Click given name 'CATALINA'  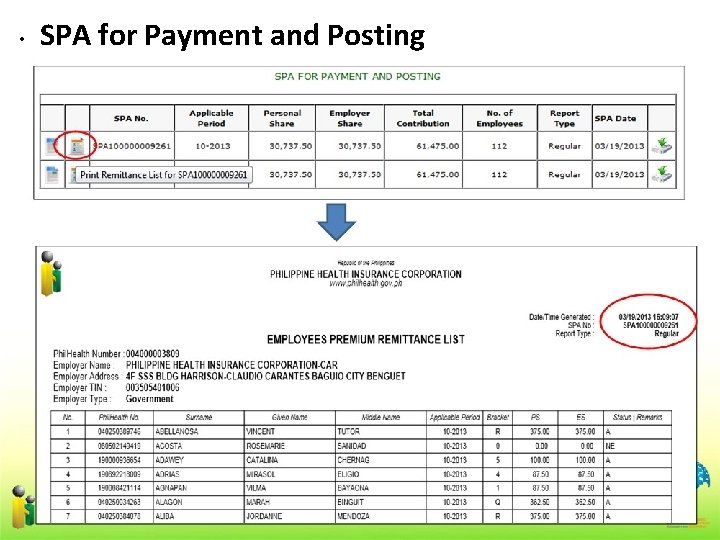coord(262,460)
